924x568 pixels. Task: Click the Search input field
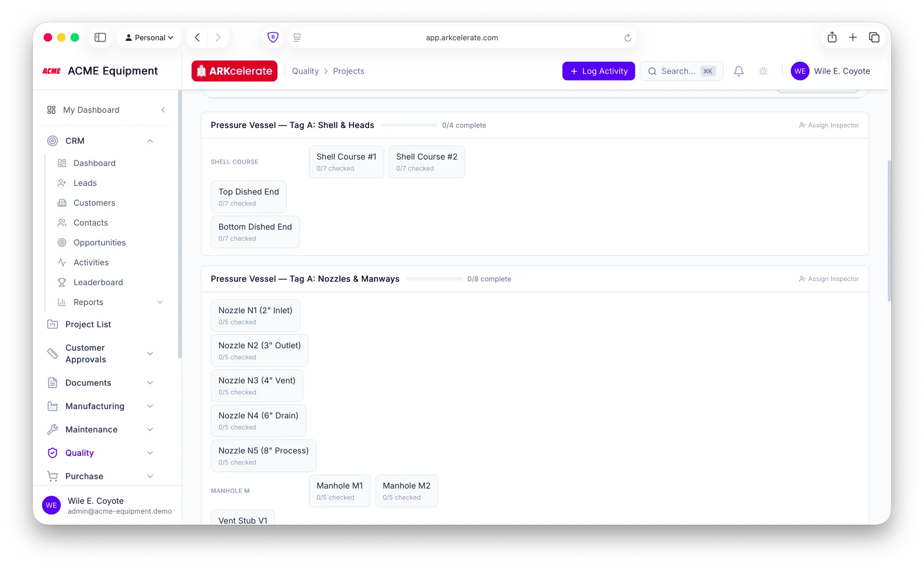click(682, 71)
